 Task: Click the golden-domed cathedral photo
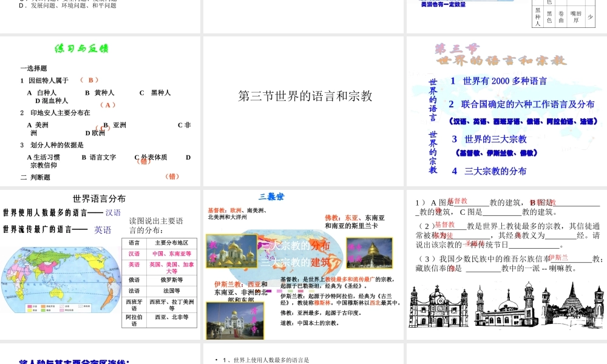point(231,251)
